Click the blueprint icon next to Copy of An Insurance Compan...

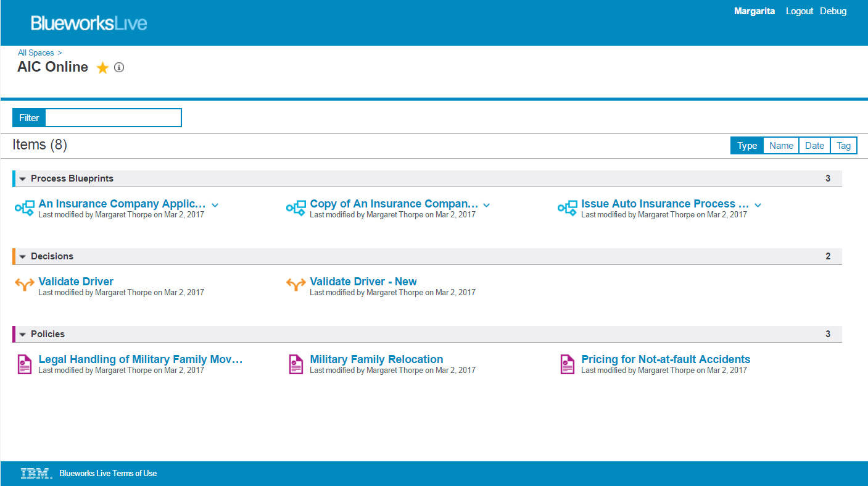296,207
